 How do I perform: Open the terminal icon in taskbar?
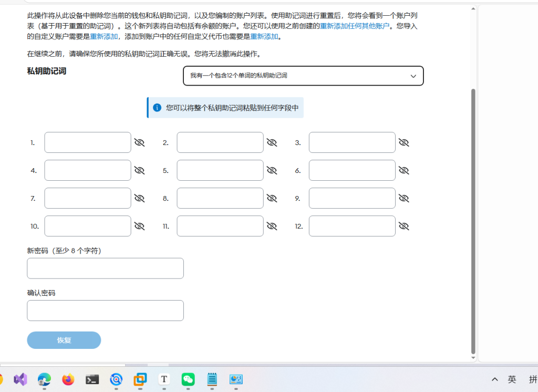pos(92,379)
